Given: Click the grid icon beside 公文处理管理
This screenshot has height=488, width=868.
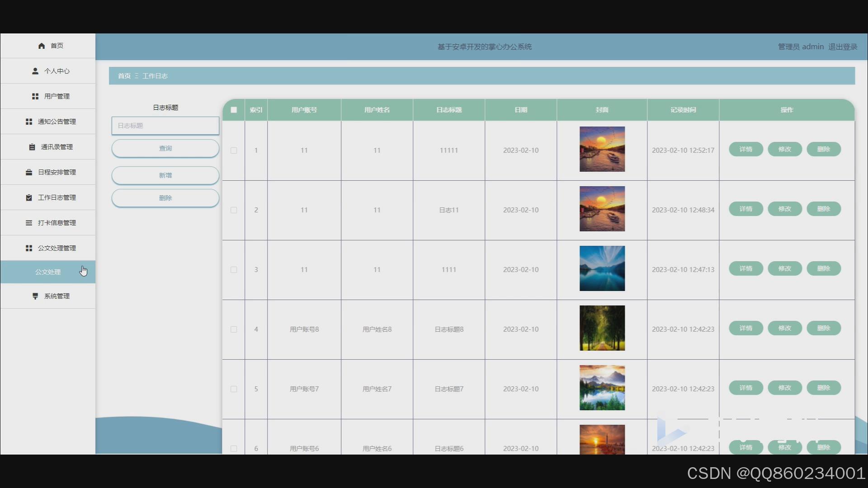Looking at the screenshot, I should (29, 248).
